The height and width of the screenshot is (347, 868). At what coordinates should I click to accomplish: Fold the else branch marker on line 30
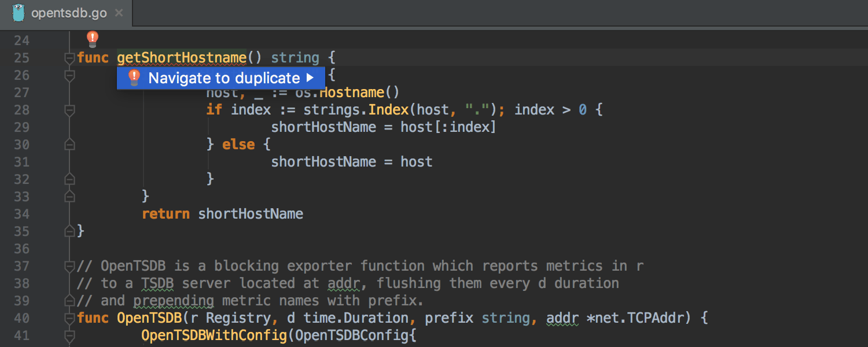pos(69,145)
